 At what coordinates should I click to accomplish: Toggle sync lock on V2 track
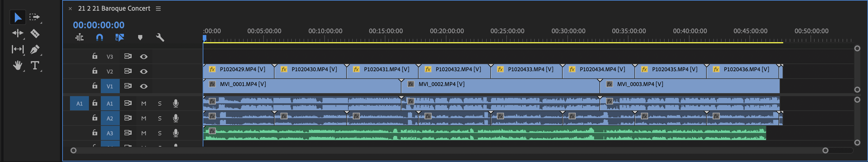(128, 71)
